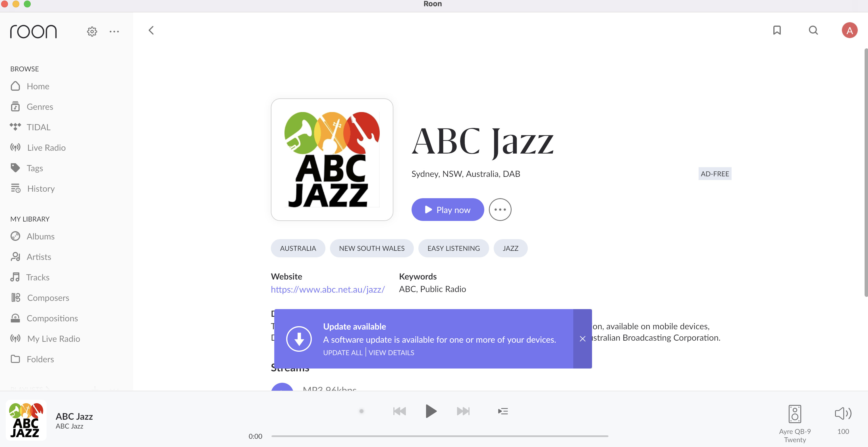
Task: Open Roon settings gear icon
Action: pyautogui.click(x=92, y=31)
